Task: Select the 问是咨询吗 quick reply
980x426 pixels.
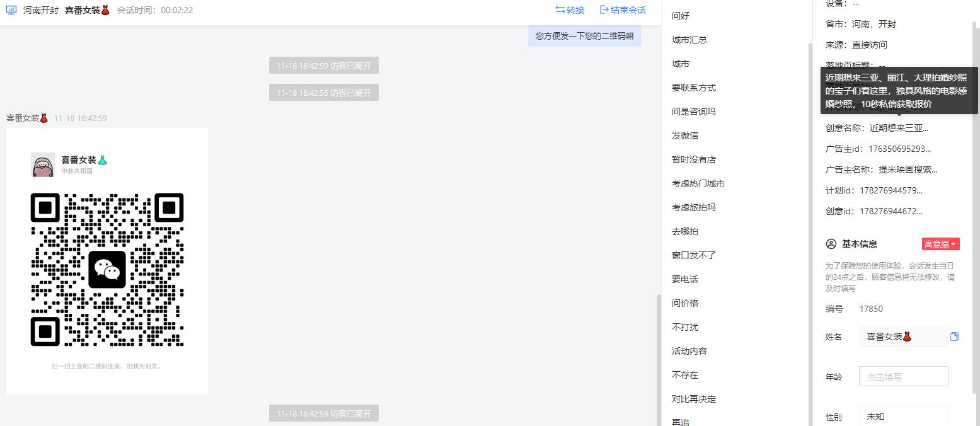Action: (694, 112)
